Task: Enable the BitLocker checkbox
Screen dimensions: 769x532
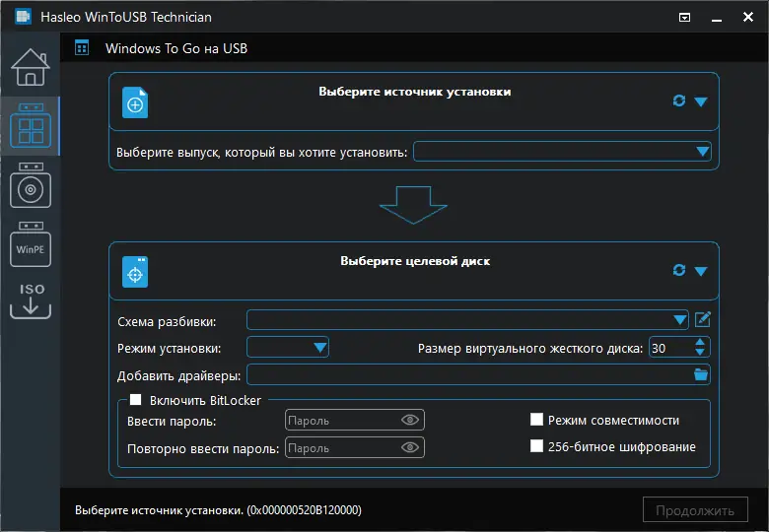Action: (136, 401)
